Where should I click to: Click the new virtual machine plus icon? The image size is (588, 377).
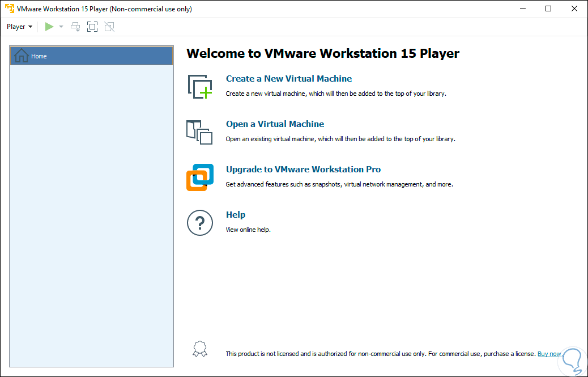[199, 87]
